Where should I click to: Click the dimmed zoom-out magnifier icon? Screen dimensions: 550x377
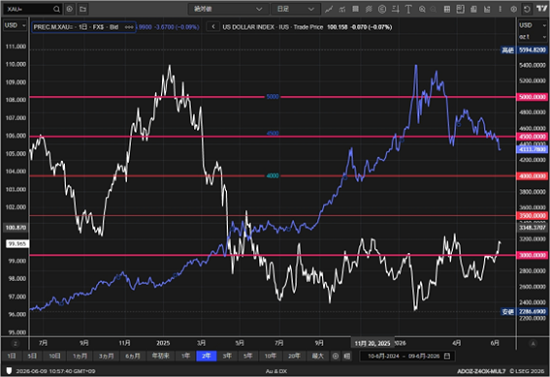(434, 9)
